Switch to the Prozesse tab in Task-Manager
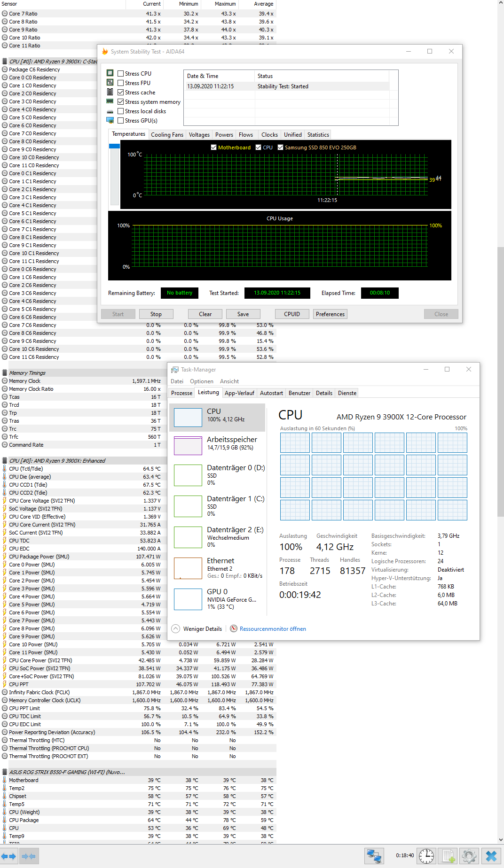504x868 pixels. 181,393
